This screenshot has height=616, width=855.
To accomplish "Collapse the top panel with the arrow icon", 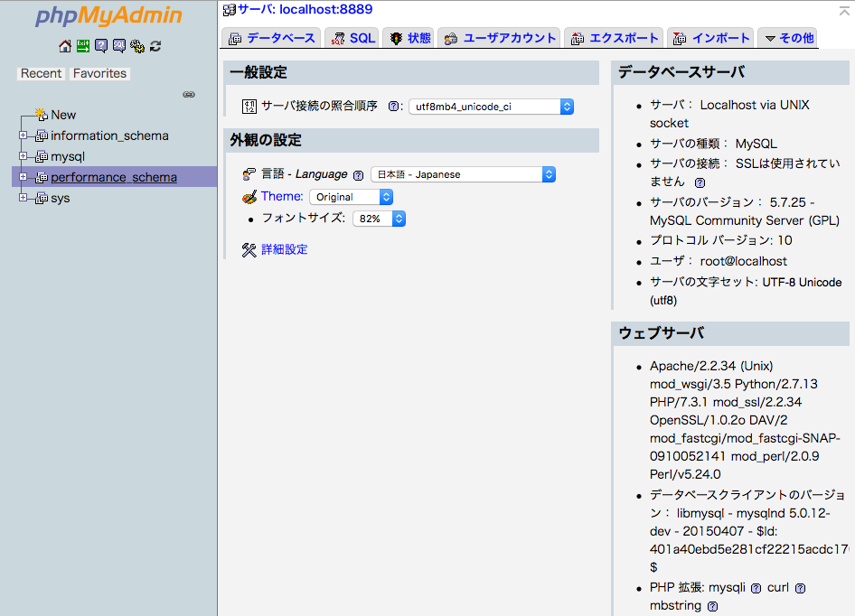I will tap(842, 10).
